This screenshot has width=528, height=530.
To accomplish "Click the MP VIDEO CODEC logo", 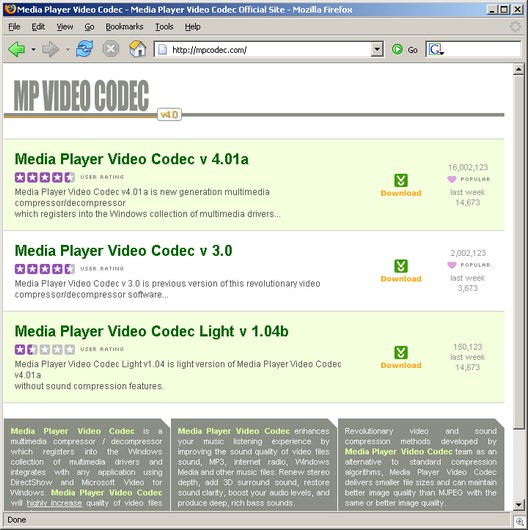I will pyautogui.click(x=81, y=96).
